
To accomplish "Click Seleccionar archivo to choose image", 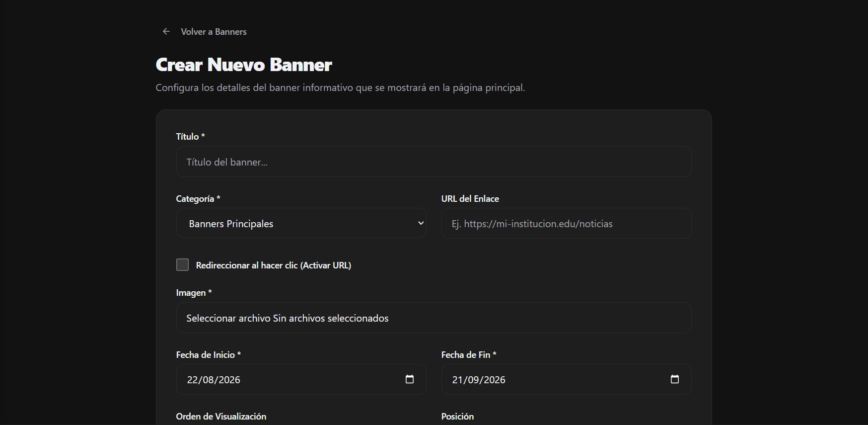I will (228, 318).
